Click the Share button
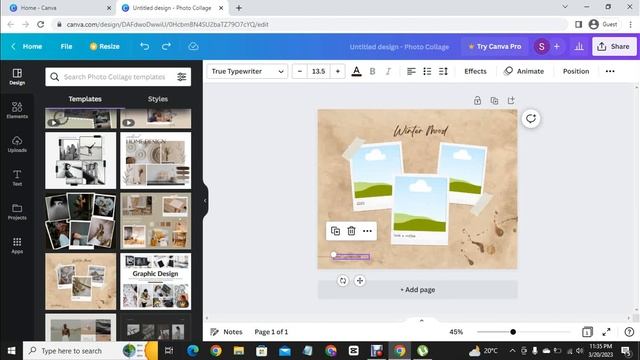Viewport: 640px width, 360px height. point(614,47)
